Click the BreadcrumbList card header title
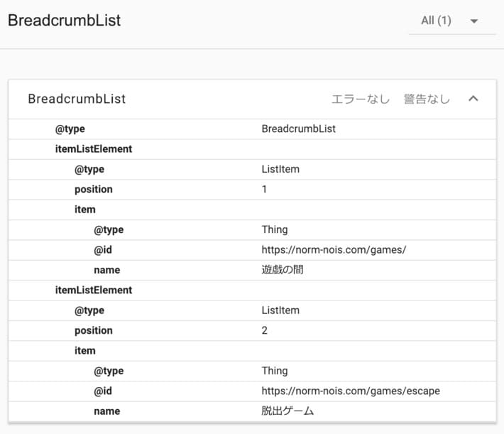This screenshot has height=434, width=504. pos(77,99)
